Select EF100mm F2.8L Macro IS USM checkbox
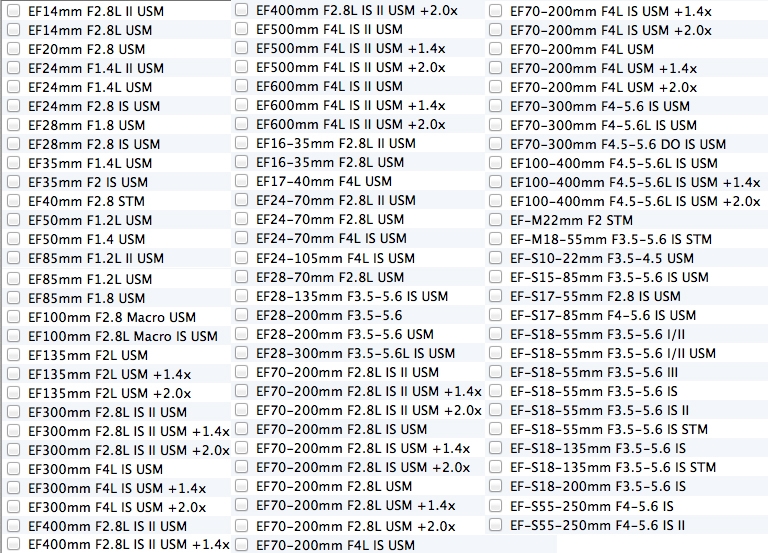 (x=14, y=336)
